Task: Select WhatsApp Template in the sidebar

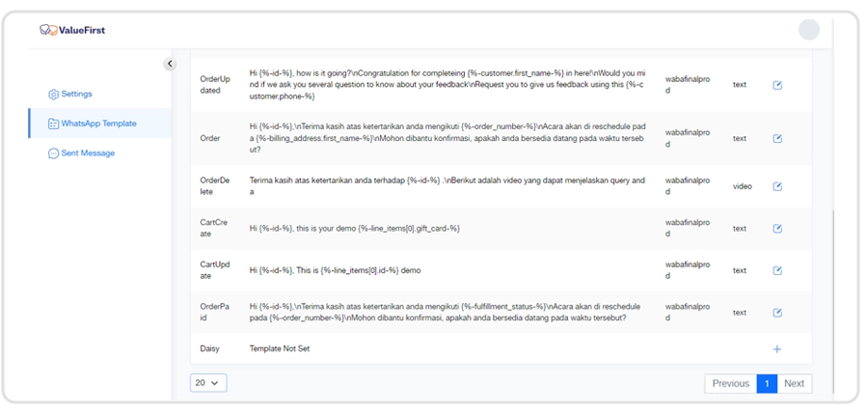Action: 97,124
